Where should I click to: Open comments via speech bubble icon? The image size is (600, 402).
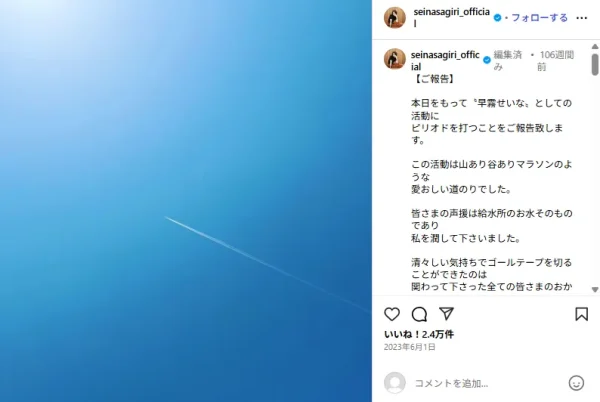[x=419, y=314]
